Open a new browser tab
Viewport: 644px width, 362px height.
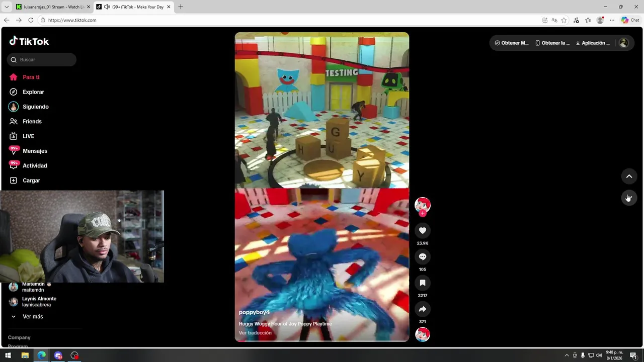coord(181,7)
